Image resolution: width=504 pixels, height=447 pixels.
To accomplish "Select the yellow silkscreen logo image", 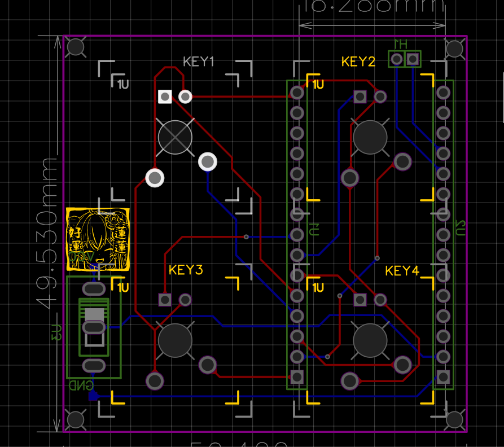I will 98,240.
